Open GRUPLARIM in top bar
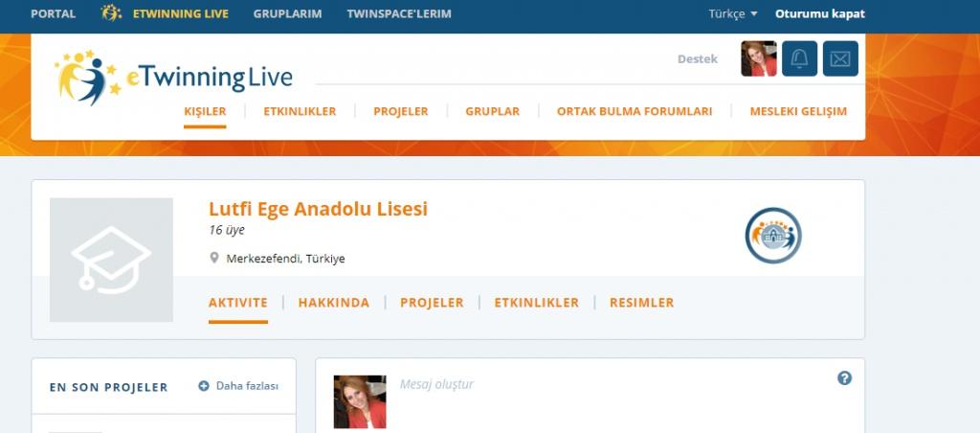This screenshot has height=433, width=980. tap(287, 13)
